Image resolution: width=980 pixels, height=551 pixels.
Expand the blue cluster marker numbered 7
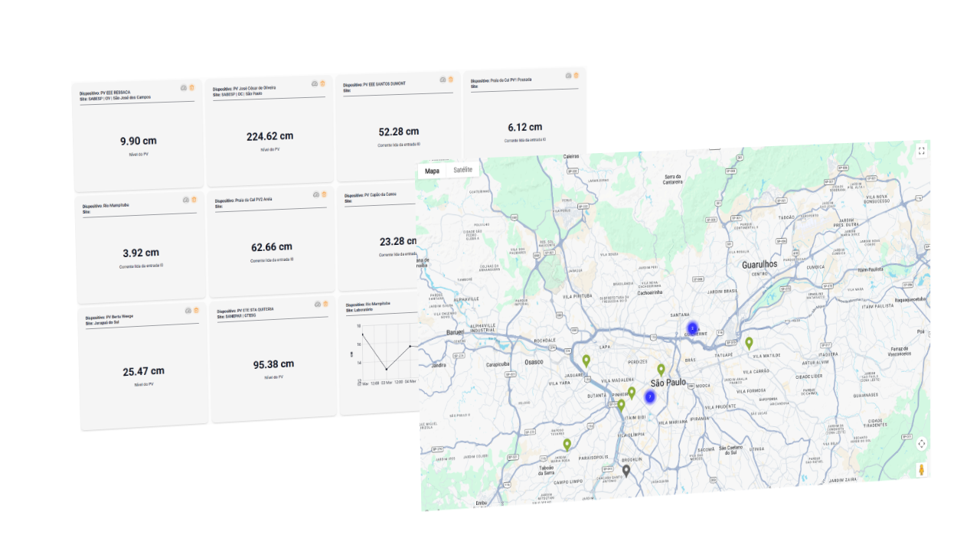pyautogui.click(x=650, y=396)
